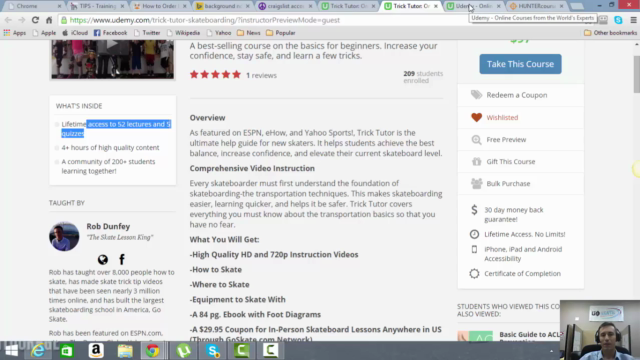The image size is (640, 360).
Task: Click the browser forward arrow
Action: (x=22, y=20)
